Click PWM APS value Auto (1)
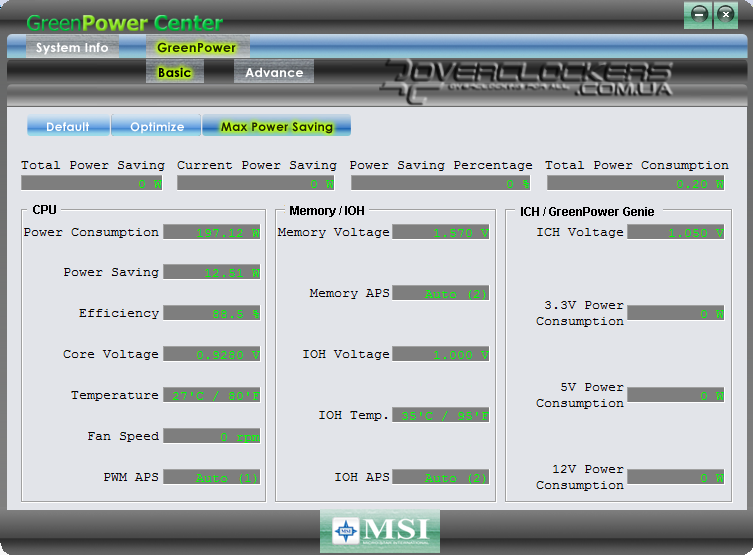The height and width of the screenshot is (555, 753). (211, 477)
